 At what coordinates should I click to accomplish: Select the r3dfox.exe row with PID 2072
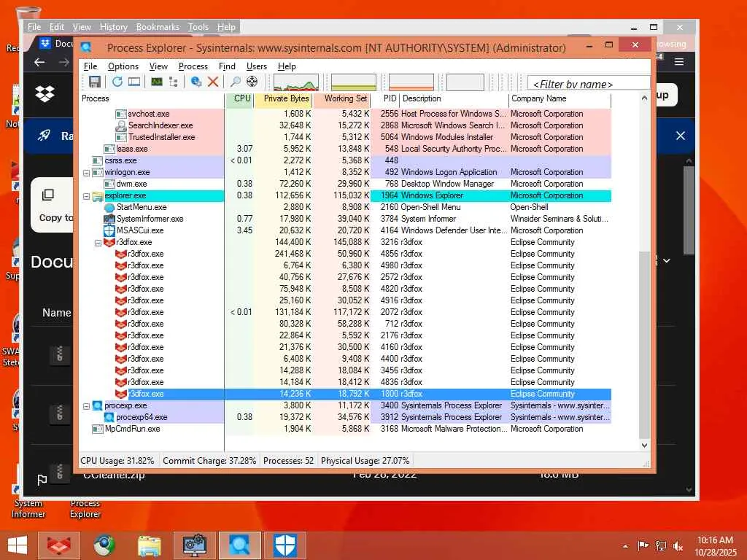[x=345, y=312]
